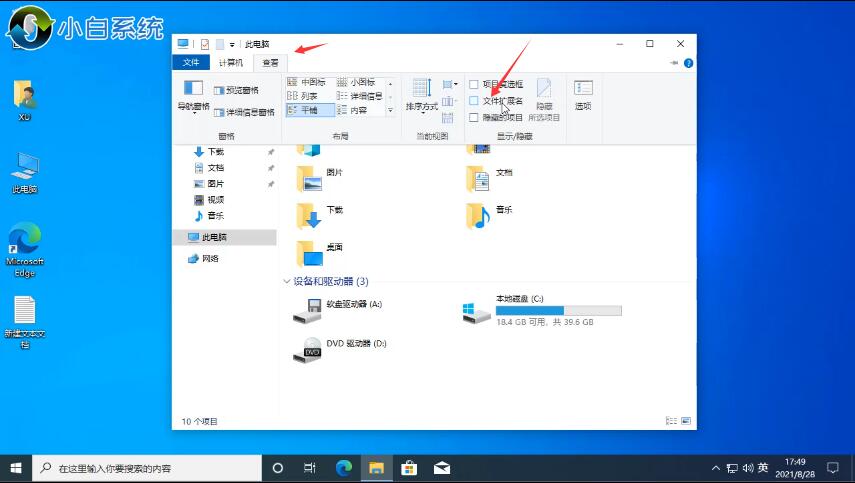
Task: Click the 隐藏所选项目 button
Action: tap(544, 100)
